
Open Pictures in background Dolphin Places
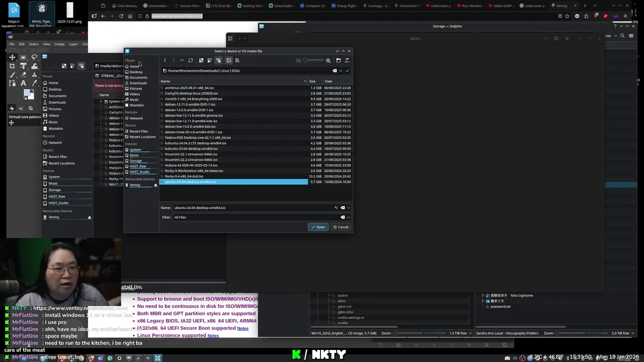55,109
